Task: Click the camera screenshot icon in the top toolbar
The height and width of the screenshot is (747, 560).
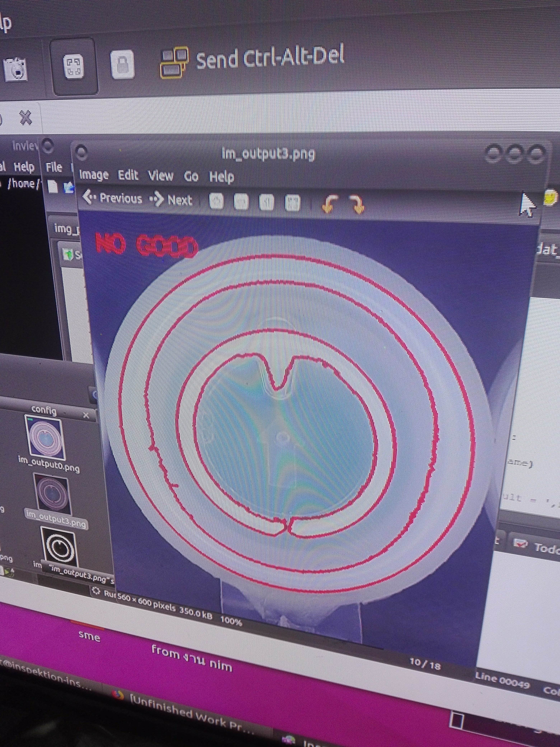Action: pos(16,69)
